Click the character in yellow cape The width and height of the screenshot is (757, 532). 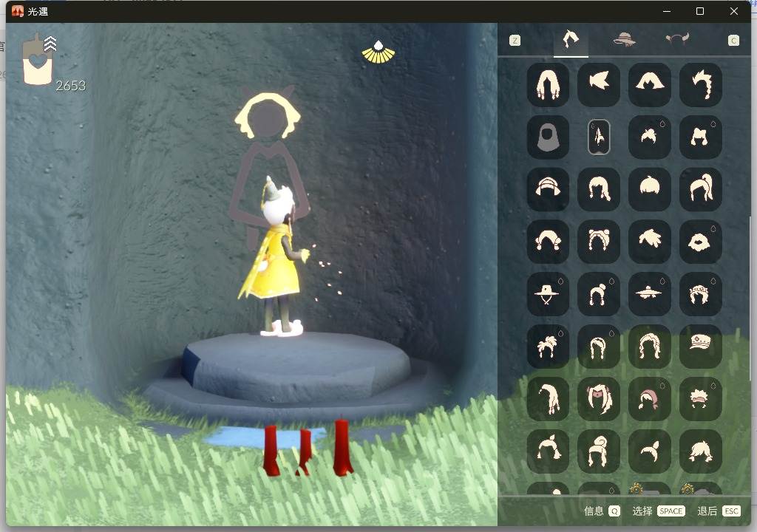click(x=276, y=256)
